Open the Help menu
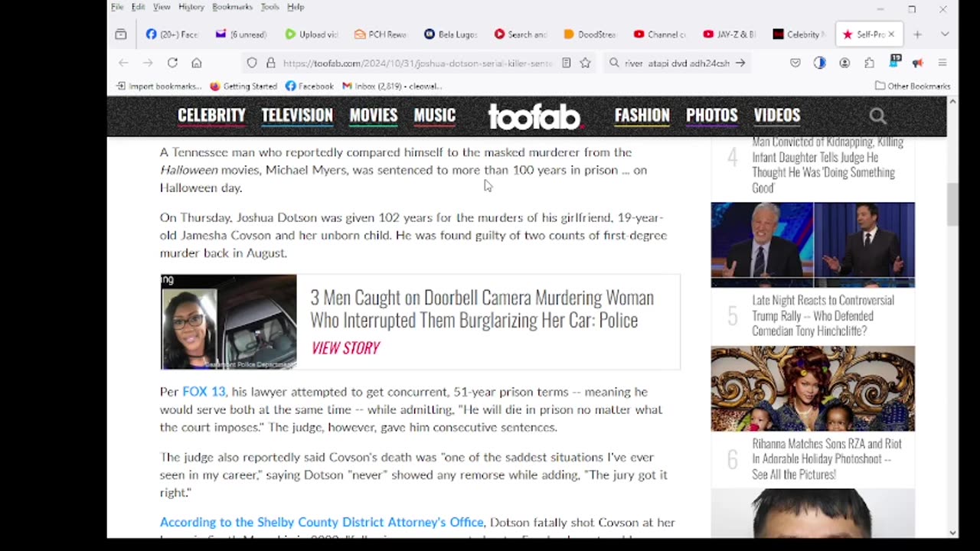This screenshot has width=980, height=551. click(296, 7)
